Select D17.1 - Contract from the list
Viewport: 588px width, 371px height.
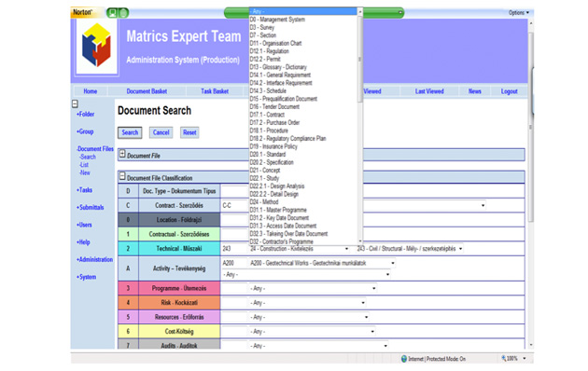267,115
